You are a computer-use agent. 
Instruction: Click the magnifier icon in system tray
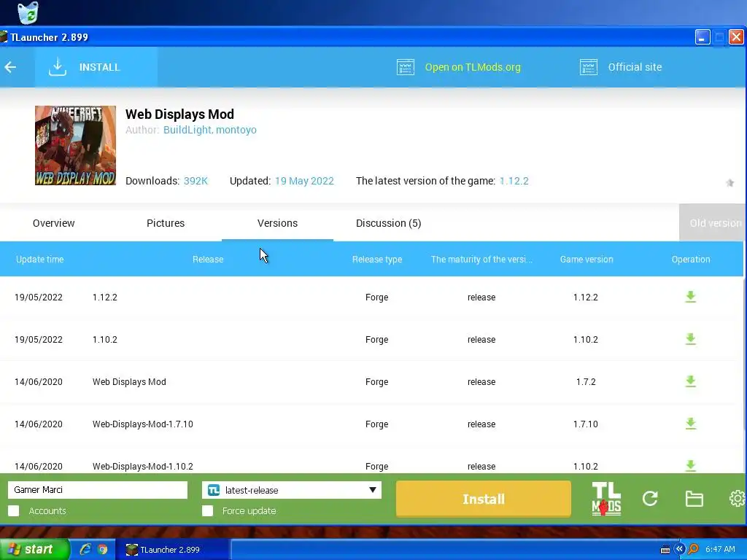point(693,550)
